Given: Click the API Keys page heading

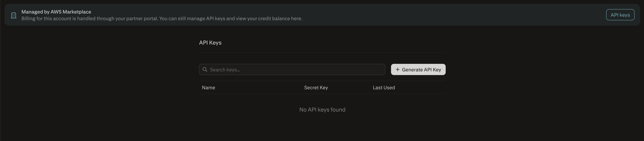Looking at the screenshot, I should (210, 42).
